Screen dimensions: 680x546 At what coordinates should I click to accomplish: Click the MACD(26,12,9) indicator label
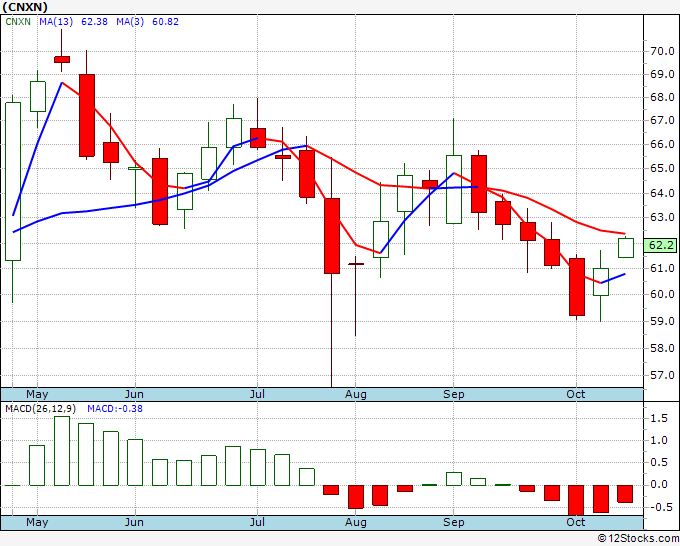(41, 409)
